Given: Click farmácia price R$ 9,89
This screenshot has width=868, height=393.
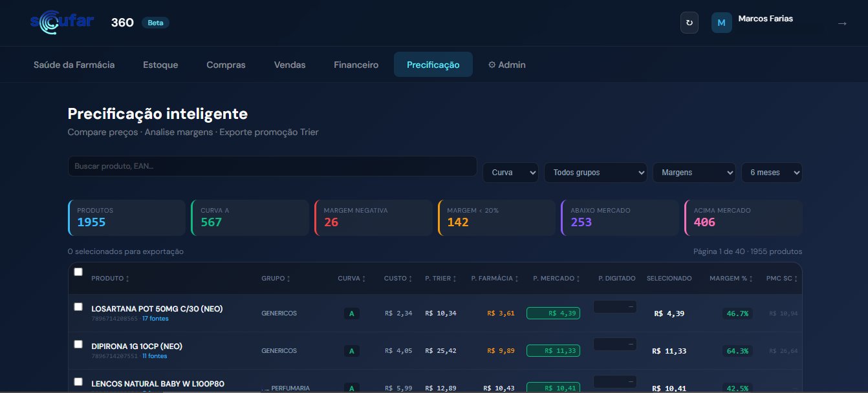Looking at the screenshot, I should 501,351.
